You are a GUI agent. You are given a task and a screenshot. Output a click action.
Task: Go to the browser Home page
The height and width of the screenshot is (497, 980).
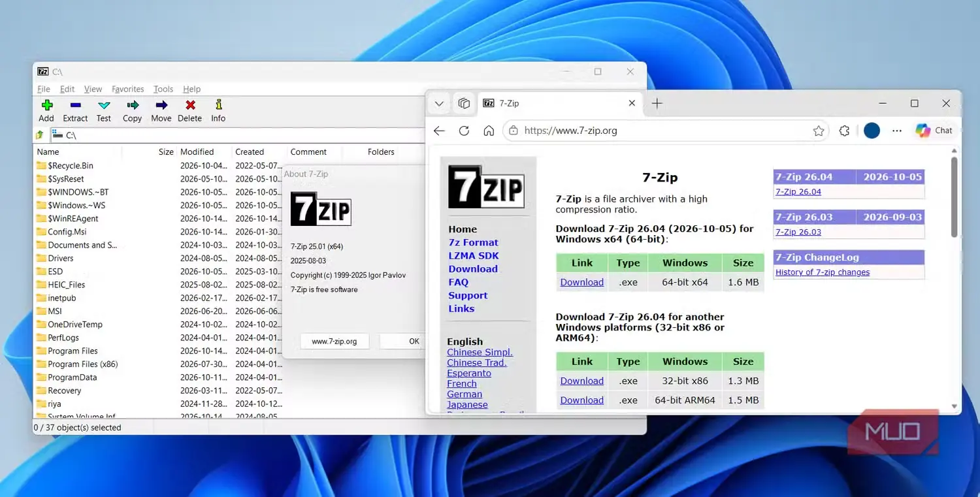click(489, 131)
